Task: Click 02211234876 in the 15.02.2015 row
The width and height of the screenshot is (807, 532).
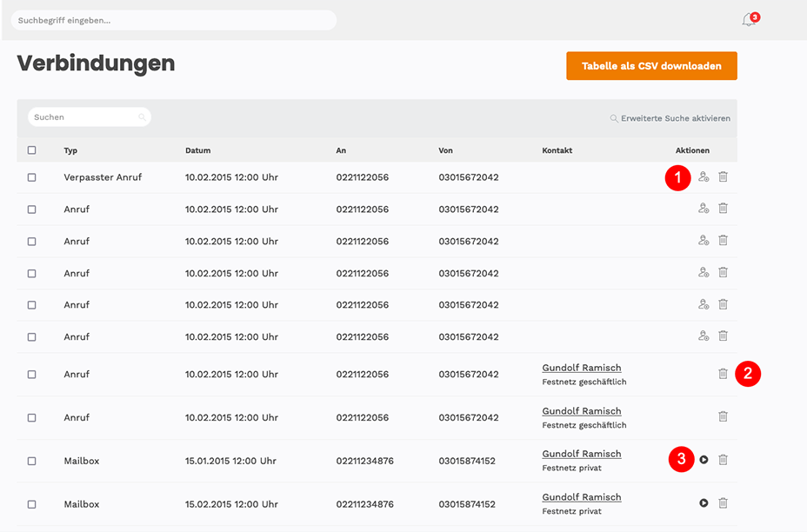Action: point(365,503)
